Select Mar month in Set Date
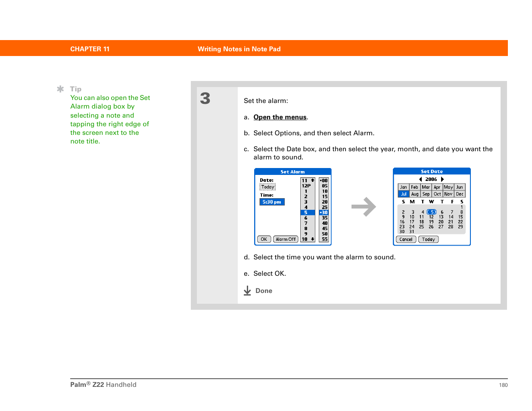532x411 pixels. point(426,187)
